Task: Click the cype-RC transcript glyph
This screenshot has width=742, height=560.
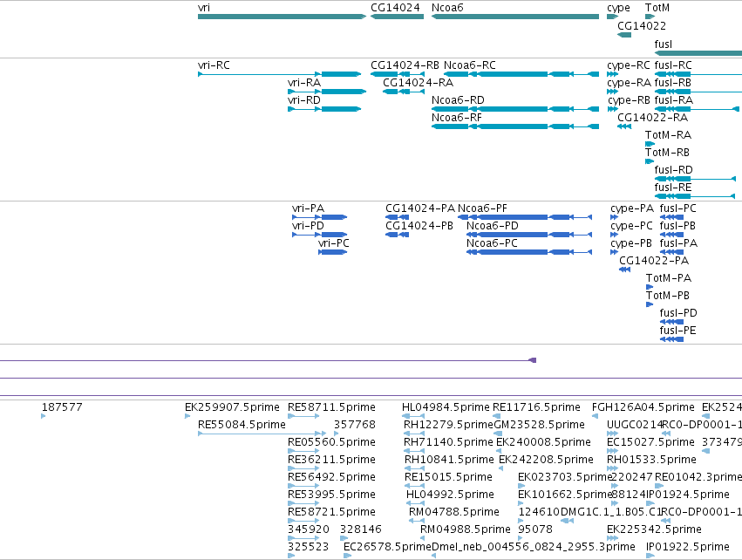Action: (612, 74)
